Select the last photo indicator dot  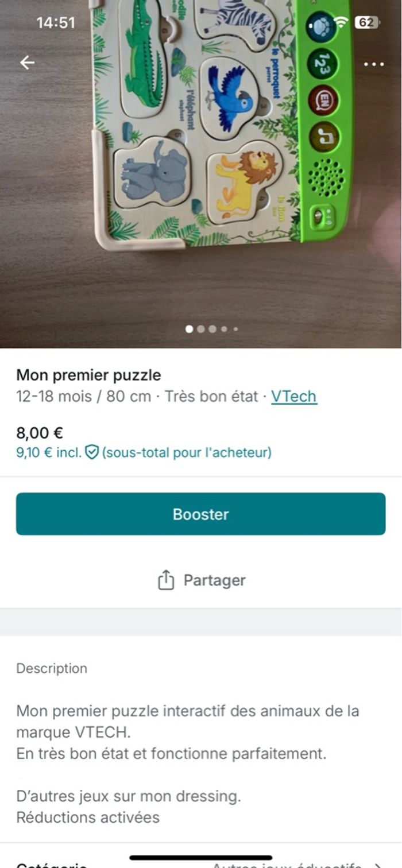point(235,329)
